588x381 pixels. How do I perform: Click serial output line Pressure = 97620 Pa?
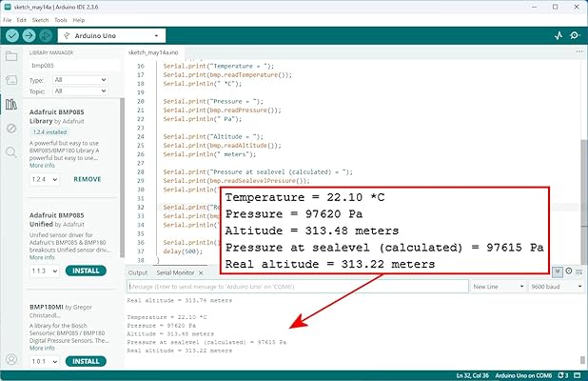click(162, 326)
